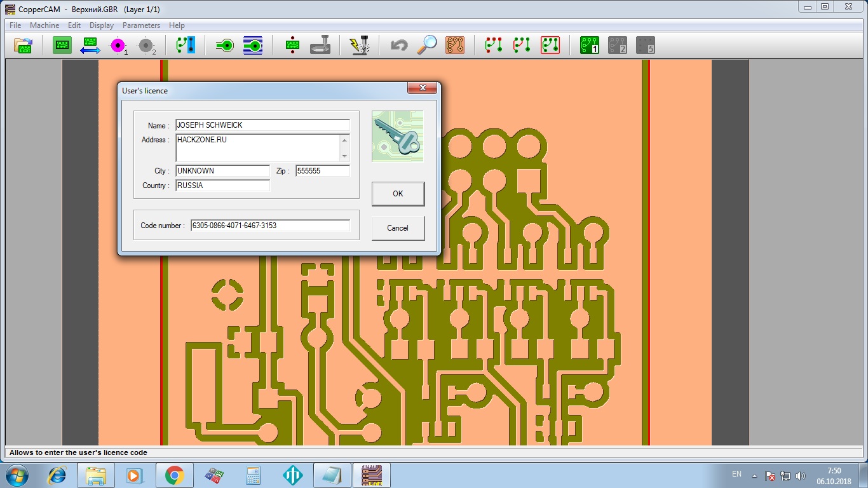Viewport: 868px width, 488px height.
Task: Open Google Chrome from the taskbar
Action: click(174, 475)
